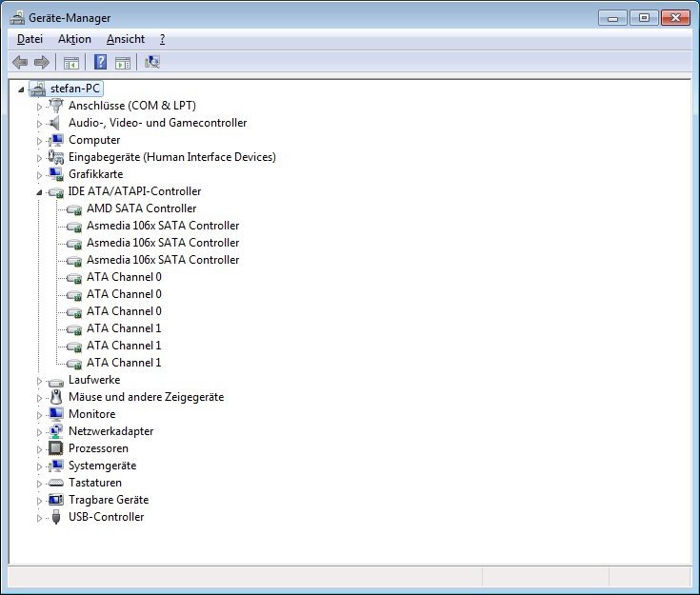700x595 pixels.
Task: Select the Tragbare Geräte label
Action: click(109, 500)
